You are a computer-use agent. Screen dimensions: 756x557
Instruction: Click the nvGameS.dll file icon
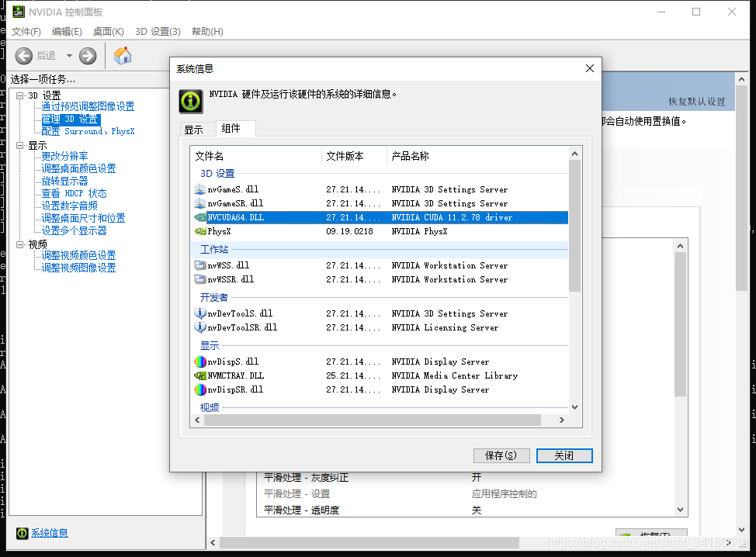point(199,189)
